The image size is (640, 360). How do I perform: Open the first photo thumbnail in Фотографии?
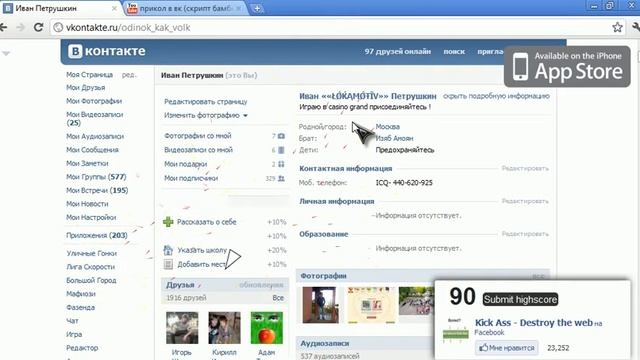click(x=320, y=304)
